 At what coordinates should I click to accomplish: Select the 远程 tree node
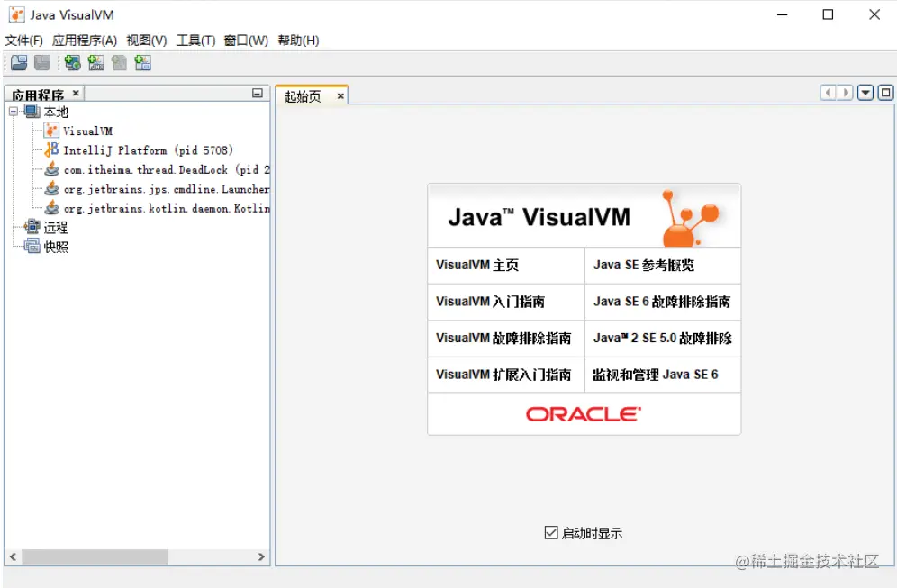pos(56,227)
